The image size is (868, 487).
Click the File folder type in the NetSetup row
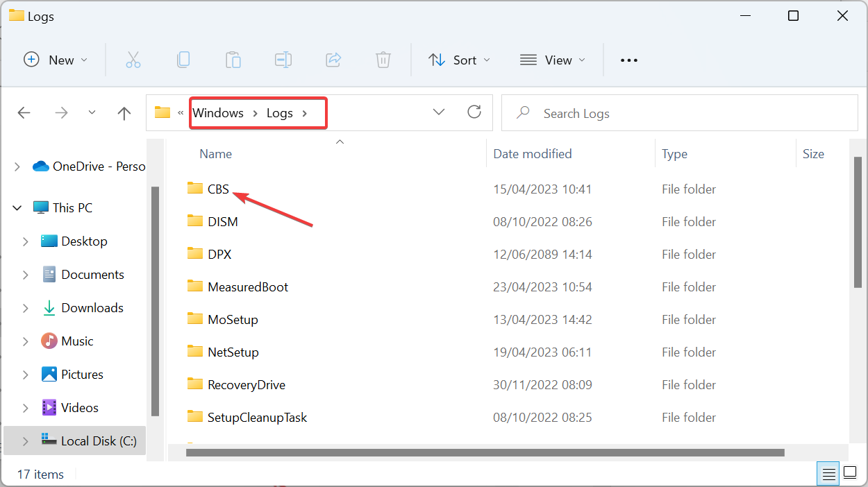689,352
